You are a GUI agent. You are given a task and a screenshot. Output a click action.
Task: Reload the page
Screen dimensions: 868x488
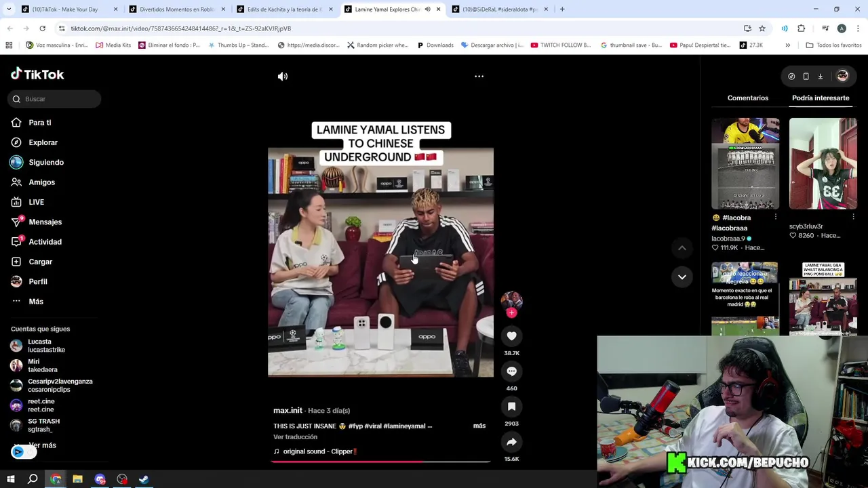42,28
